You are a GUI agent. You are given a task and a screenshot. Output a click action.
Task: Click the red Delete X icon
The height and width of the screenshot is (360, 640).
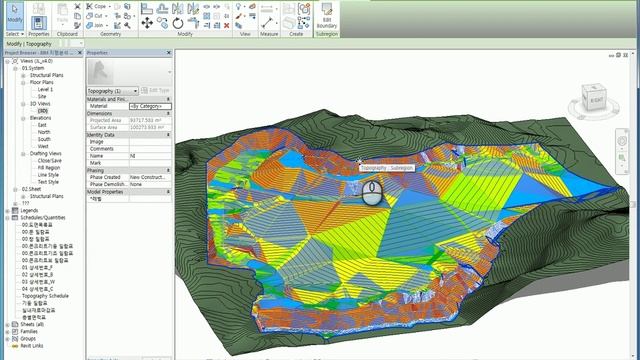pos(227,26)
